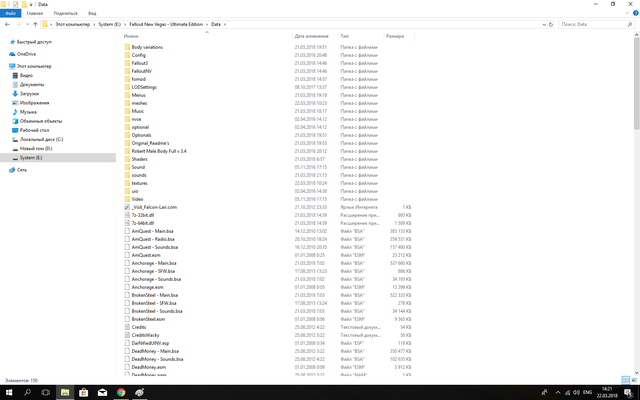Open address bar history dropdown
The width and height of the screenshot is (640, 400).
(x=544, y=24)
